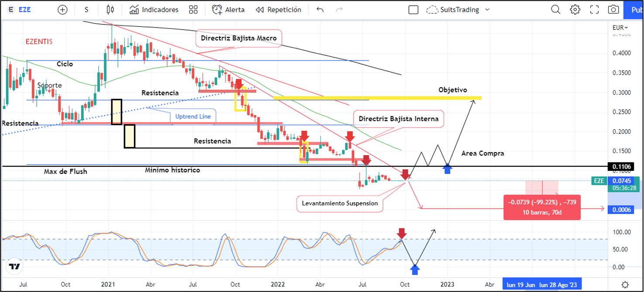Enter fullscreen mode
Image resolution: width=644 pixels, height=292 pixels.
click(x=594, y=10)
